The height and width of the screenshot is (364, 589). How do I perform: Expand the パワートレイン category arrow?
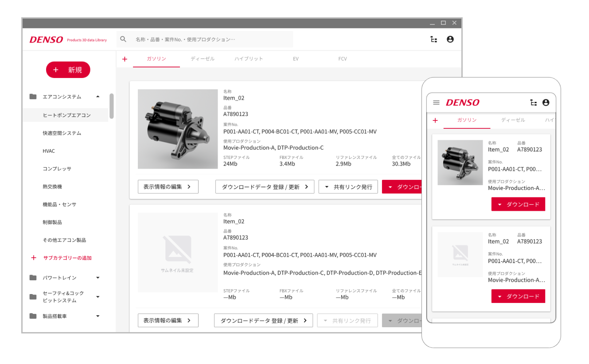pos(98,278)
